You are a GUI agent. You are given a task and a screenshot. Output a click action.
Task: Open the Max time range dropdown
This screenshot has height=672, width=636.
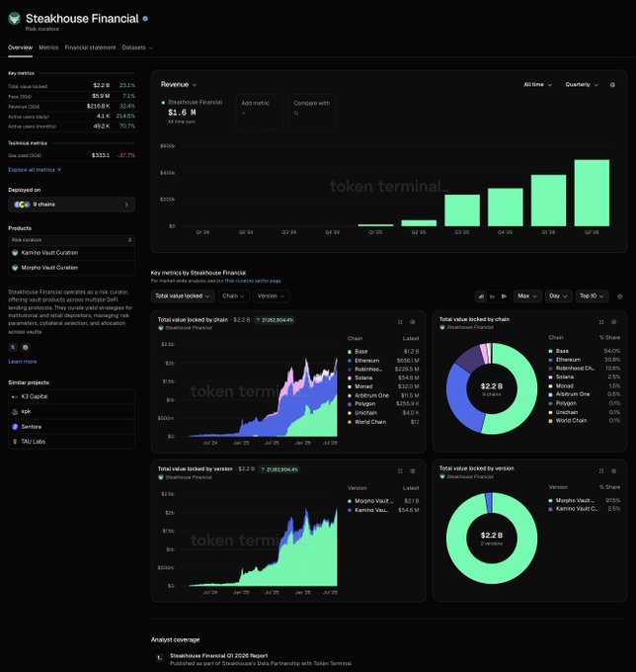(527, 296)
